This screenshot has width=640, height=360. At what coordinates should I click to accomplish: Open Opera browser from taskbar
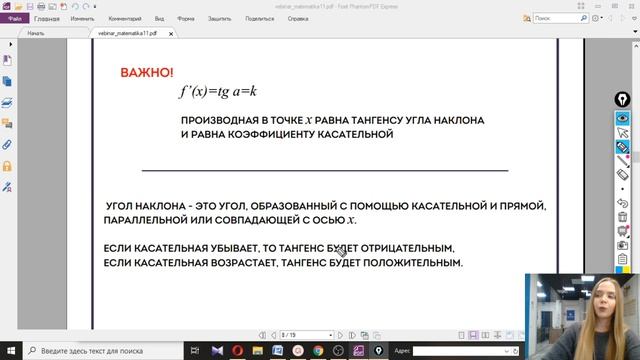237,351
